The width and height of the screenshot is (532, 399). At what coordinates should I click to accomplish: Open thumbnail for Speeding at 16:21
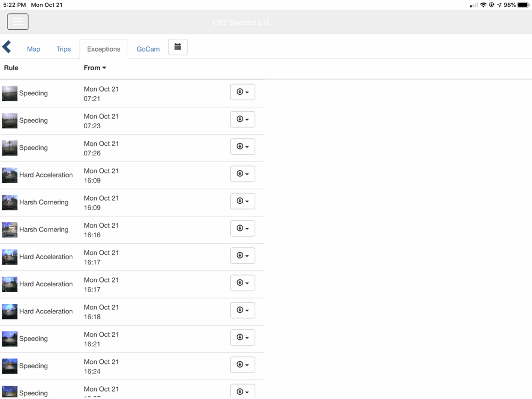10,338
